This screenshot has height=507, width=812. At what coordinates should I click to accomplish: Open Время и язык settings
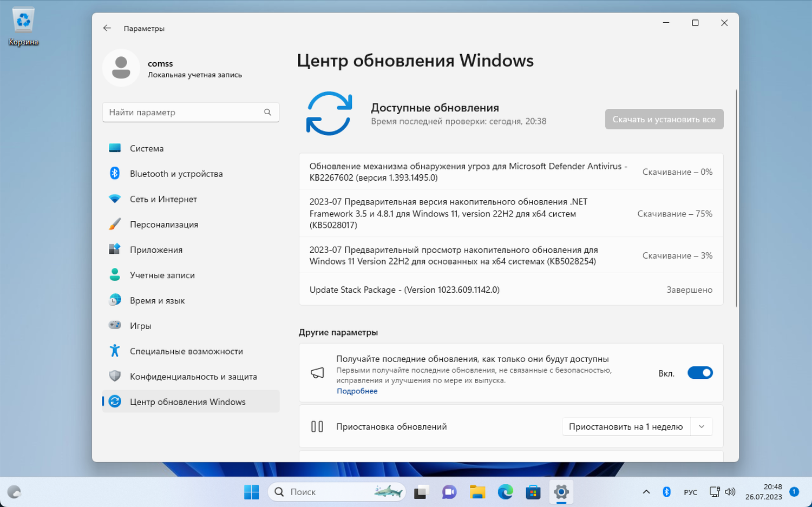tap(191, 300)
